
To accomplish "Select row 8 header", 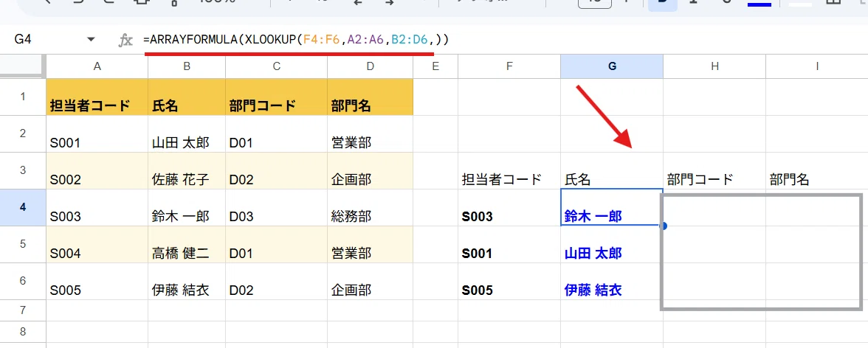I will (x=23, y=331).
